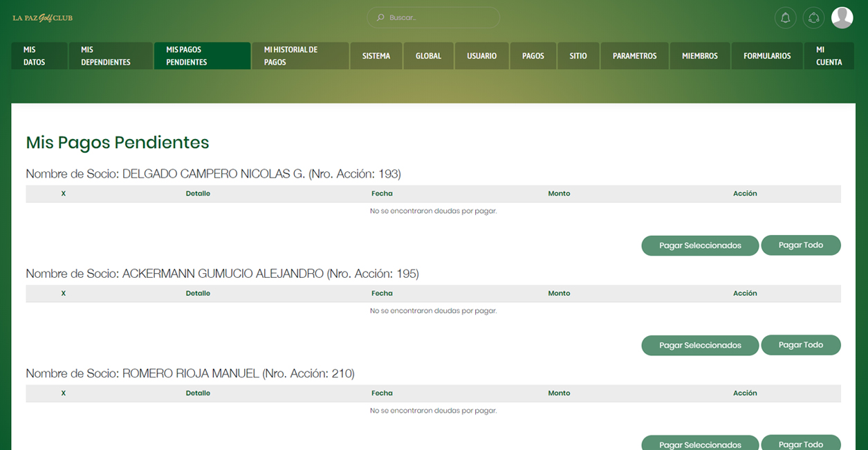
Task: Go to Mi Cuenta tab
Action: pos(829,56)
